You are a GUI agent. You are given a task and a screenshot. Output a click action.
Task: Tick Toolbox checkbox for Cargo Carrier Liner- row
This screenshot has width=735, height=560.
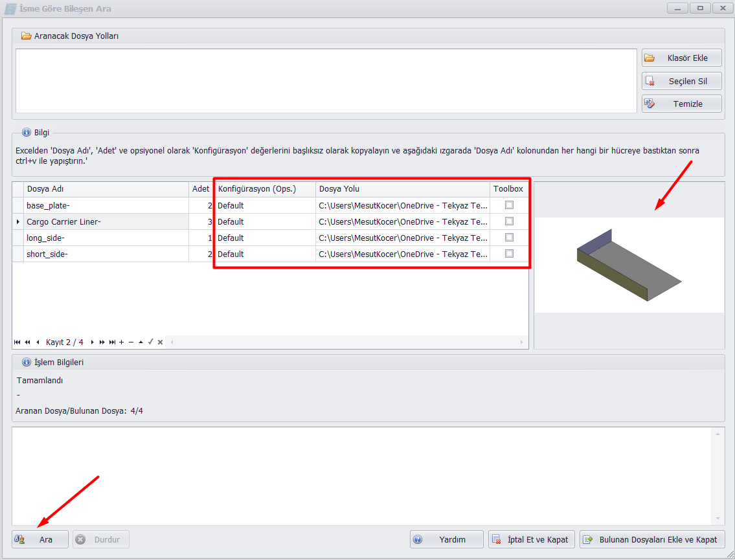coord(509,221)
